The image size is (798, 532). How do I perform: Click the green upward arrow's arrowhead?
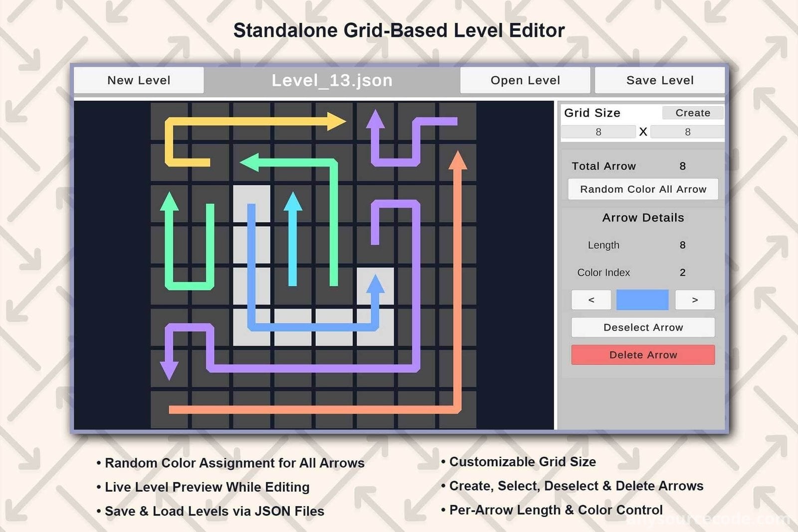169,201
